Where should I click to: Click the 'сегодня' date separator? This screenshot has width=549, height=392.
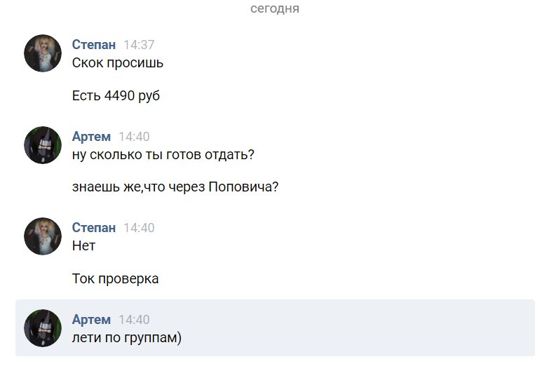[275, 9]
